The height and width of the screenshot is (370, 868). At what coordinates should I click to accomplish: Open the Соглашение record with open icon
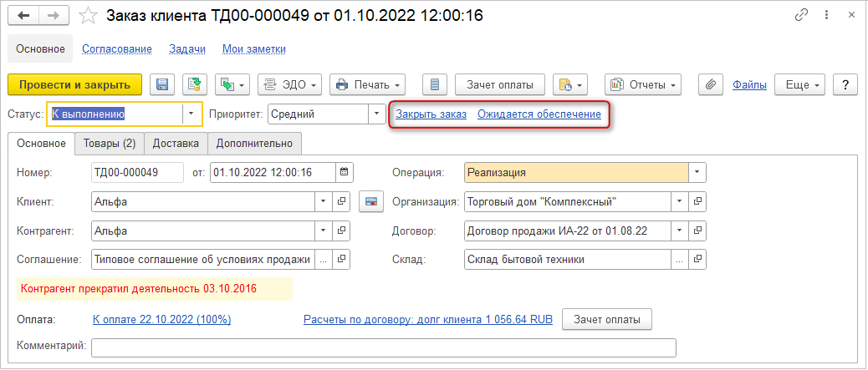(x=341, y=259)
